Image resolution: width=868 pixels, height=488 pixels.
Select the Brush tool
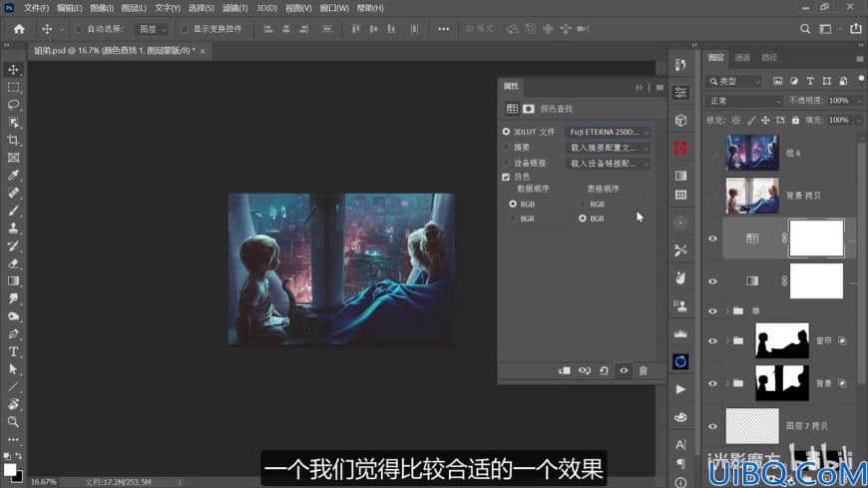pyautogui.click(x=13, y=211)
